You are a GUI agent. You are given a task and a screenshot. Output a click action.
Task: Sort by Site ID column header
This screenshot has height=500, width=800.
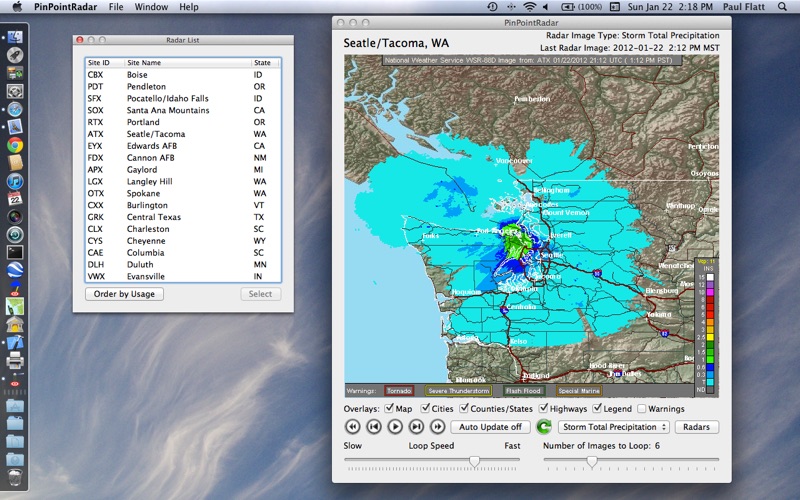tap(105, 63)
